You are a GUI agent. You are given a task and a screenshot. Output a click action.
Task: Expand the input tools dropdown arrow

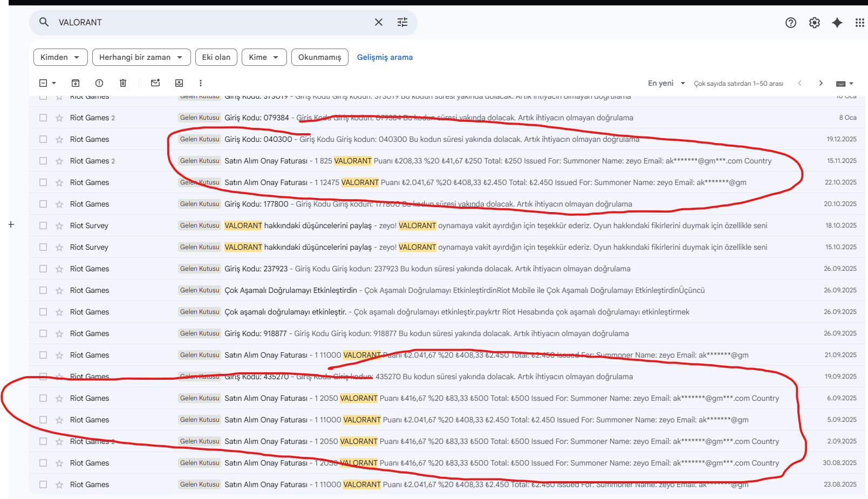tap(851, 84)
